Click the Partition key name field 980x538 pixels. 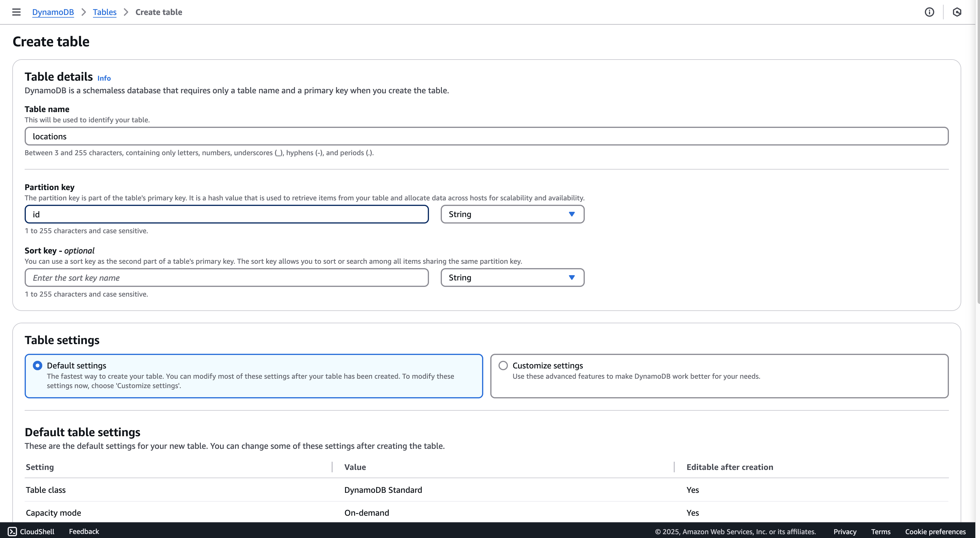(x=227, y=214)
